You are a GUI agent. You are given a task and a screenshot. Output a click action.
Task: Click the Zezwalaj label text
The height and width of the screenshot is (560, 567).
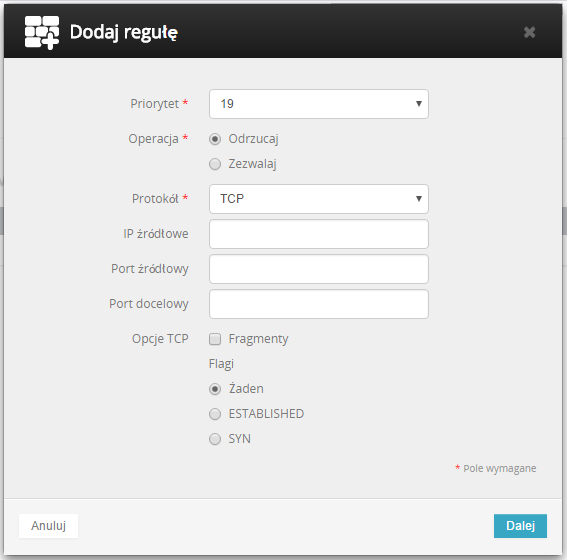click(252, 164)
